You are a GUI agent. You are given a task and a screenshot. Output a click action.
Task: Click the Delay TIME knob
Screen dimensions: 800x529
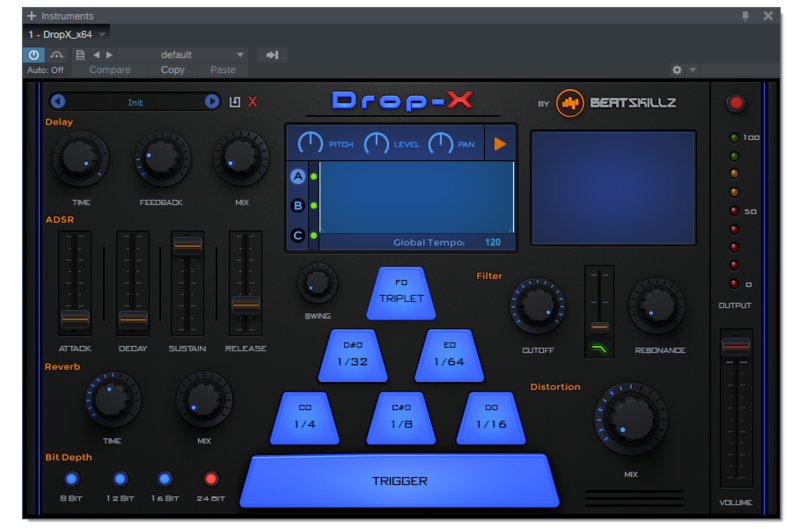[81, 159]
